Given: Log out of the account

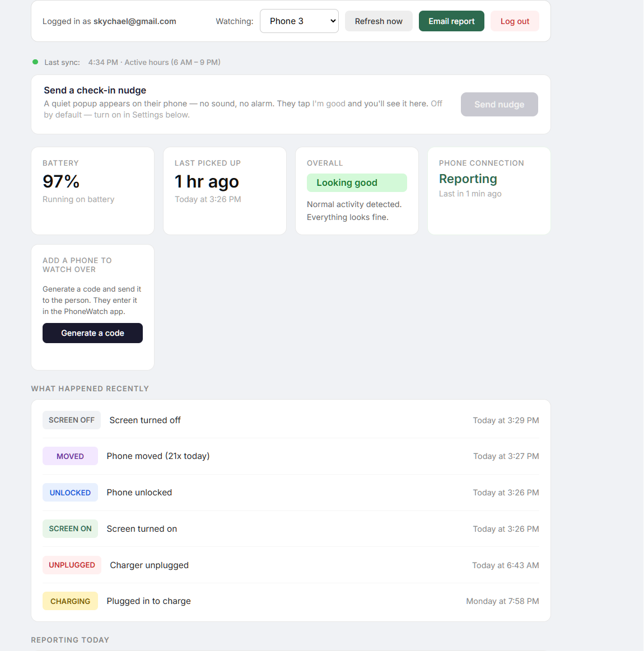Looking at the screenshot, I should (515, 21).
